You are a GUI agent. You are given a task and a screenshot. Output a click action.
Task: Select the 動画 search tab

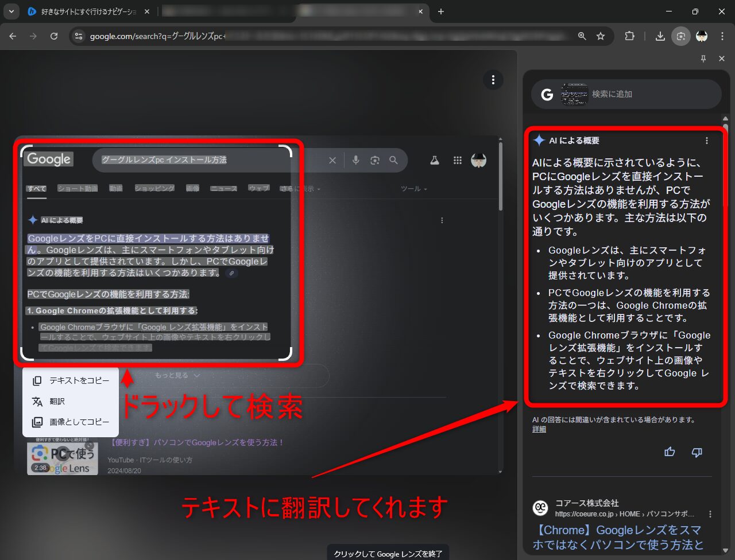coord(116,188)
